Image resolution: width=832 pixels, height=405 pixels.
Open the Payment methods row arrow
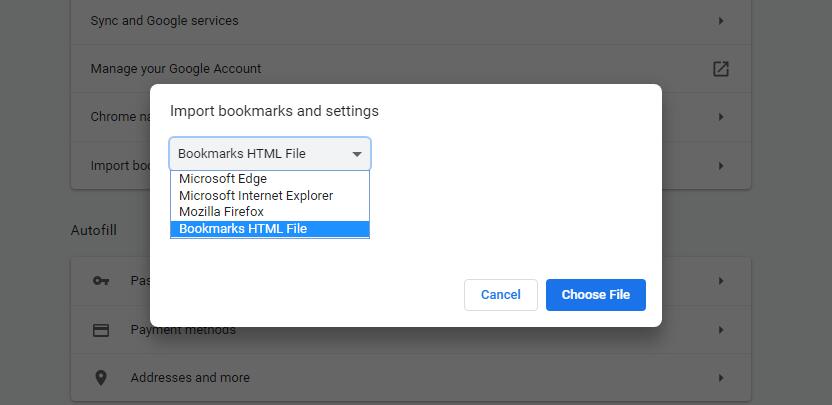tap(721, 330)
